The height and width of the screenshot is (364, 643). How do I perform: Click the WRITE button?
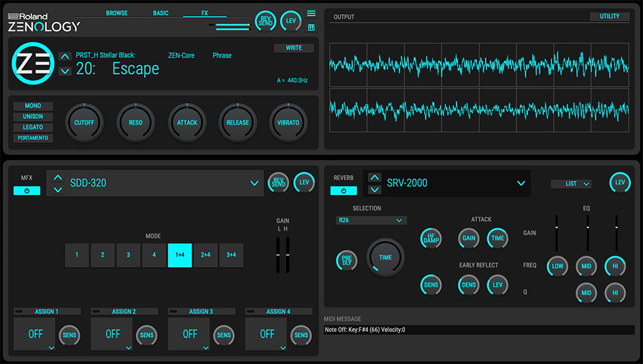(294, 48)
